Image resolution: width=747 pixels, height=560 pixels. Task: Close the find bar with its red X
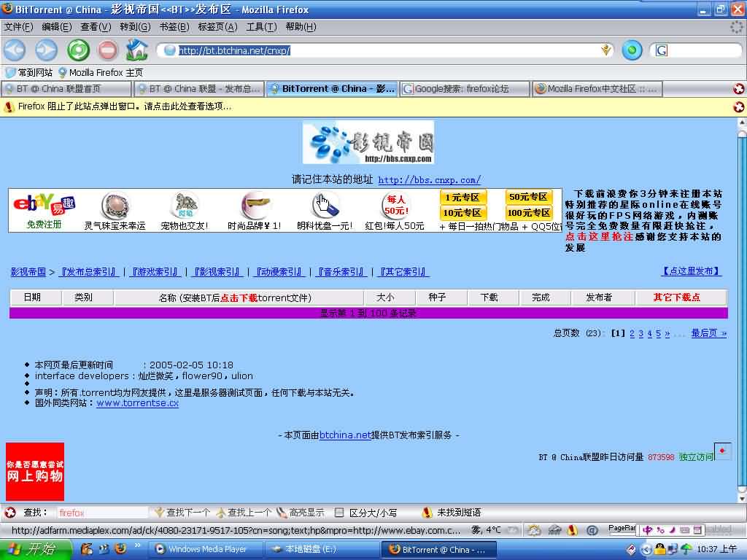(x=10, y=513)
